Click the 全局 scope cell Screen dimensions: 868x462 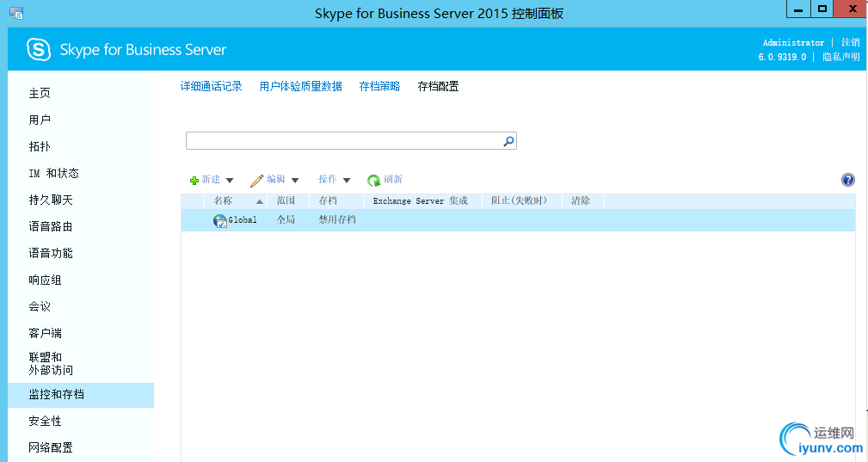coord(286,220)
